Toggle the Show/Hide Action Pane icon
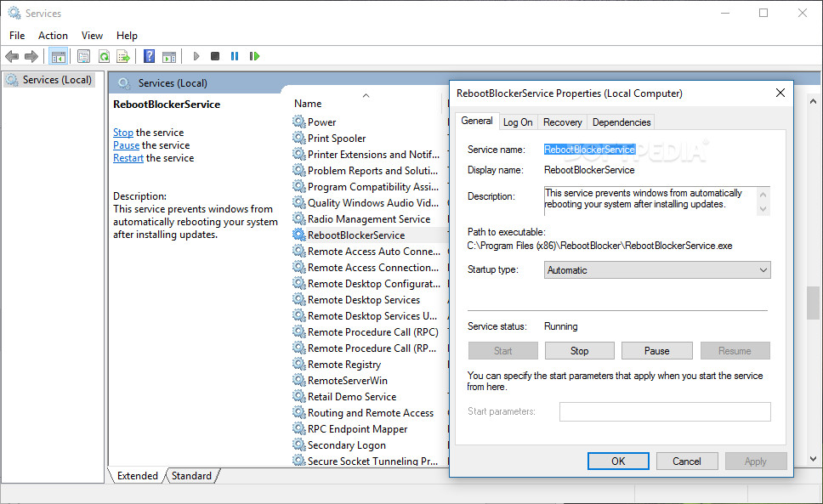 (169, 56)
